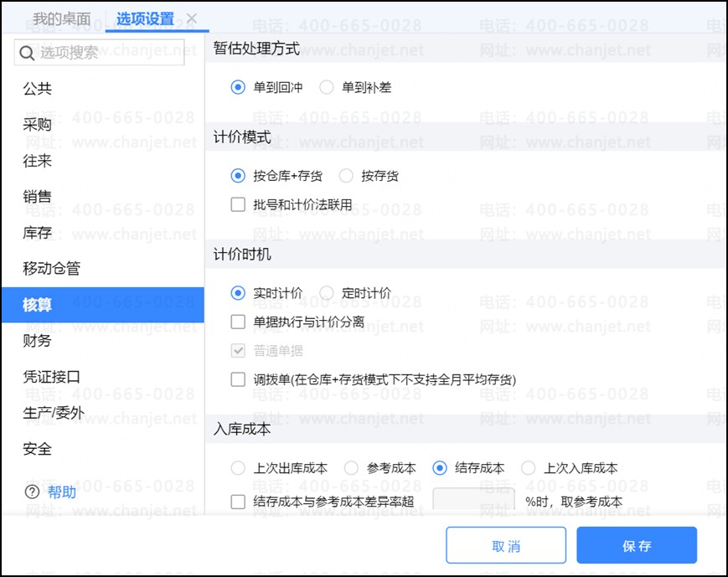Check the 调拨单 checkbox

tap(238, 379)
